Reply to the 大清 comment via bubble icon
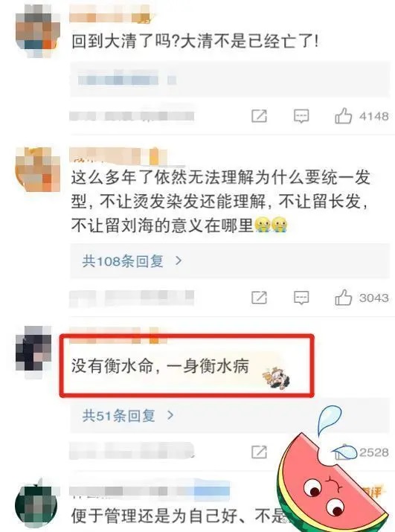The height and width of the screenshot is (532, 395). [301, 116]
